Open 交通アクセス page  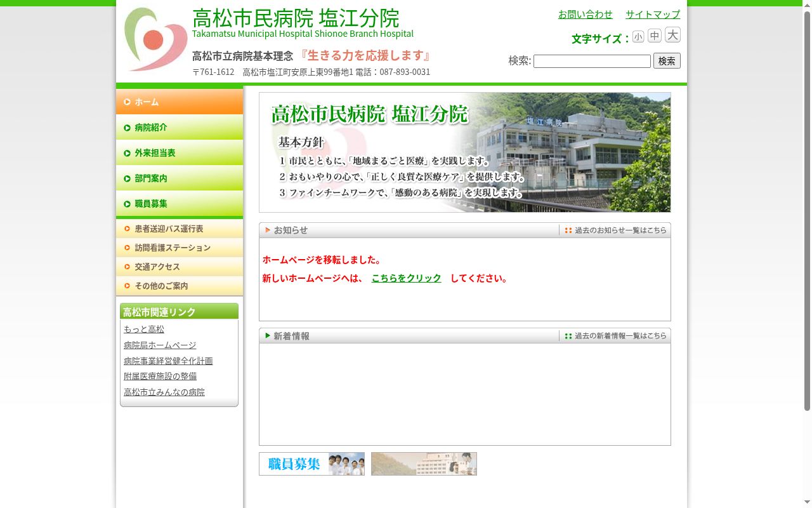pyautogui.click(x=180, y=267)
